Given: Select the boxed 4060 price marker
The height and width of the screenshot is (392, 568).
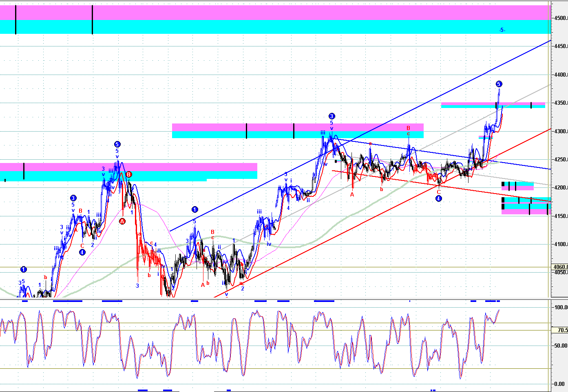Looking at the screenshot, I should point(560,267).
